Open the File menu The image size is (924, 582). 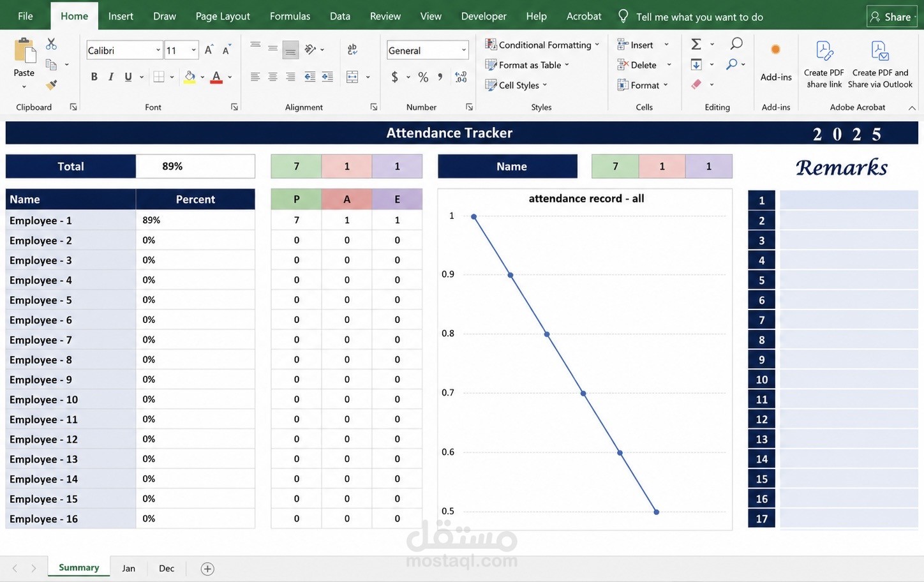(26, 16)
